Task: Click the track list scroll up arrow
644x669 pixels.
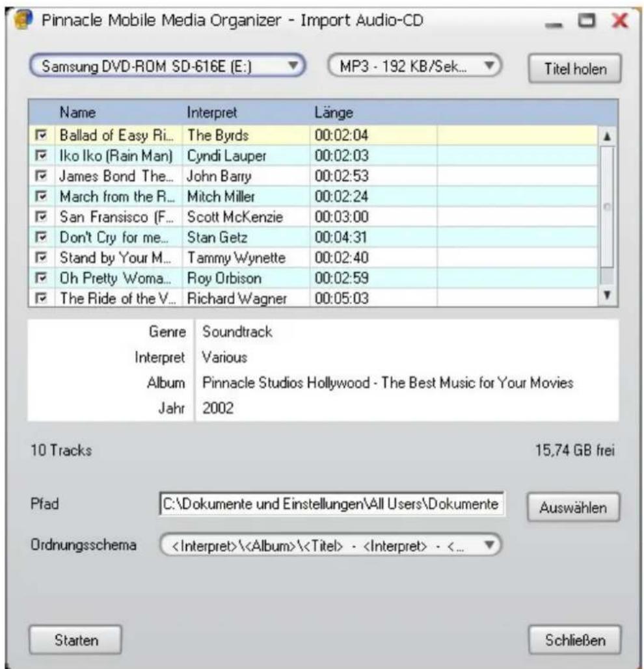Action: pos(607,137)
